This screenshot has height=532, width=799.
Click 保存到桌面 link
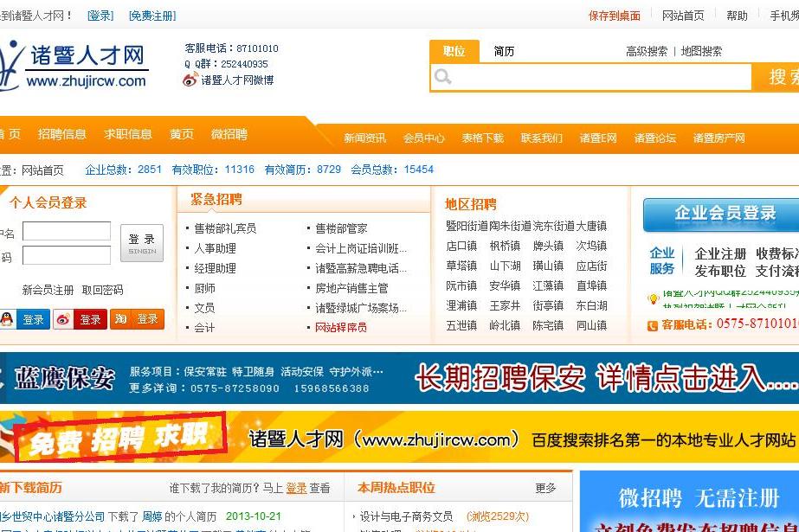tap(615, 16)
